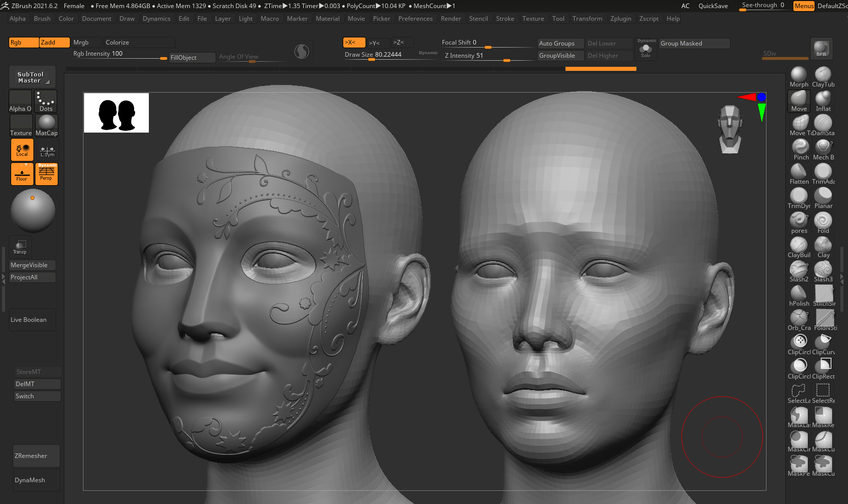Toggle Persp perspective view

pyautogui.click(x=46, y=174)
